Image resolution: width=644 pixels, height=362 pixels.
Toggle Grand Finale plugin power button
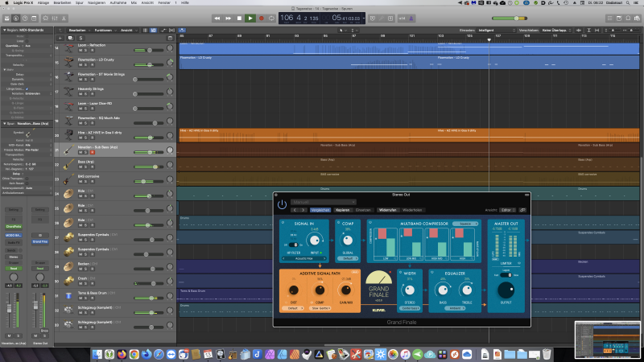click(x=282, y=204)
